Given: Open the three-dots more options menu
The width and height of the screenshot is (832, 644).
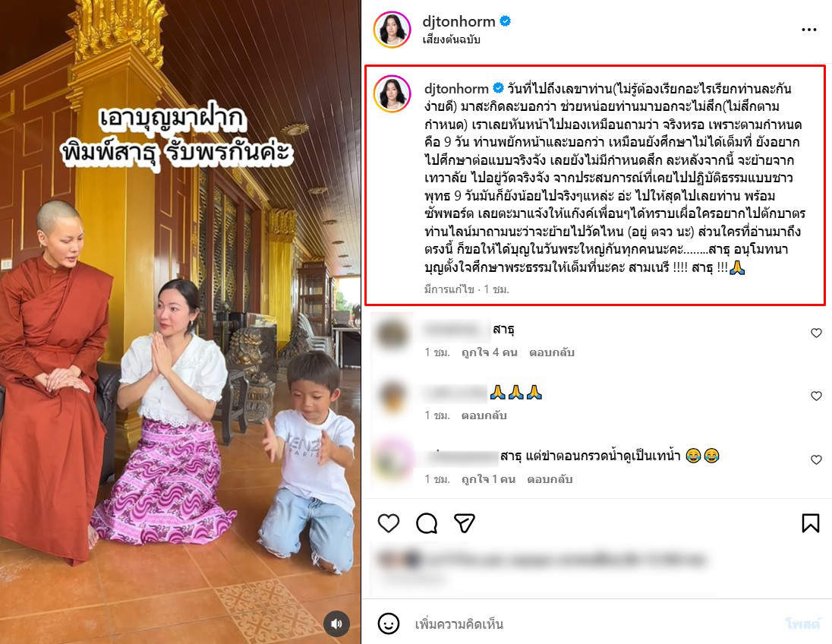Looking at the screenshot, I should (x=808, y=30).
